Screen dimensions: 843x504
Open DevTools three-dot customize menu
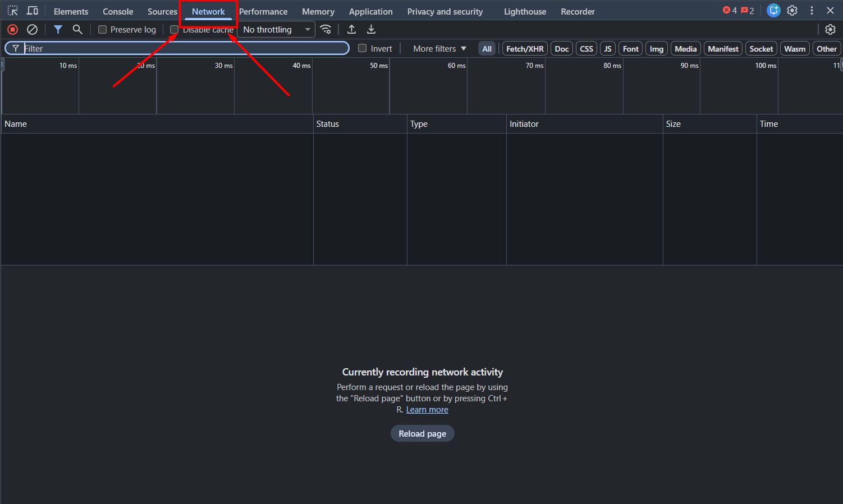click(812, 11)
